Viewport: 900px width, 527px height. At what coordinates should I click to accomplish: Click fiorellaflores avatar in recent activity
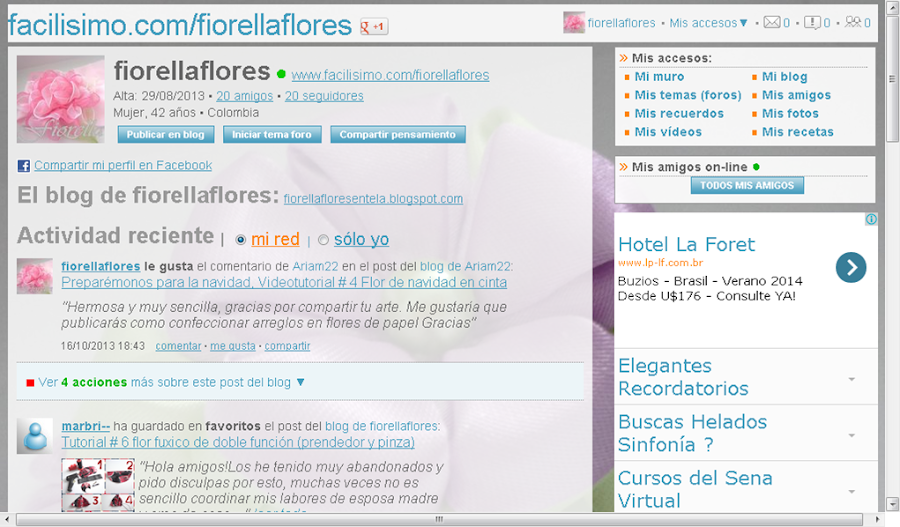[x=34, y=276]
